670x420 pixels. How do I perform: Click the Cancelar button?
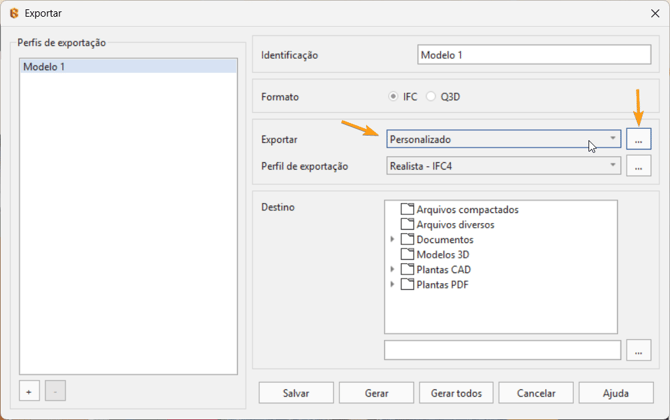(x=536, y=393)
